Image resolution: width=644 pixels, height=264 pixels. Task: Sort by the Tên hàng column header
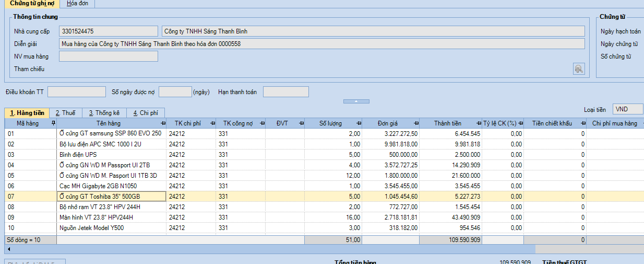click(x=108, y=123)
